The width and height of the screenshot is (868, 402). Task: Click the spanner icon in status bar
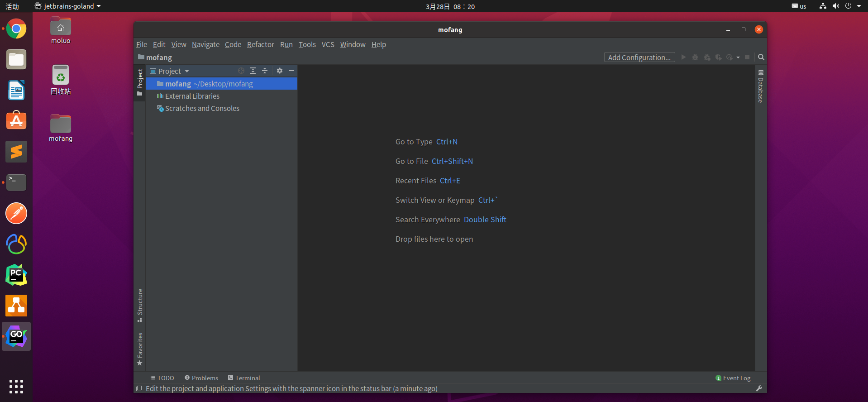759,388
